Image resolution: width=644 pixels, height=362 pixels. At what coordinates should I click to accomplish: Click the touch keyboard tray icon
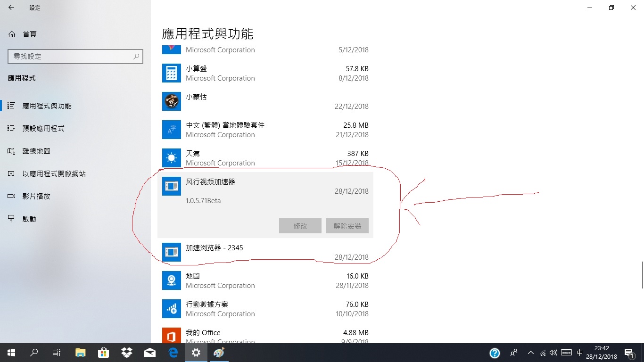coord(567,353)
